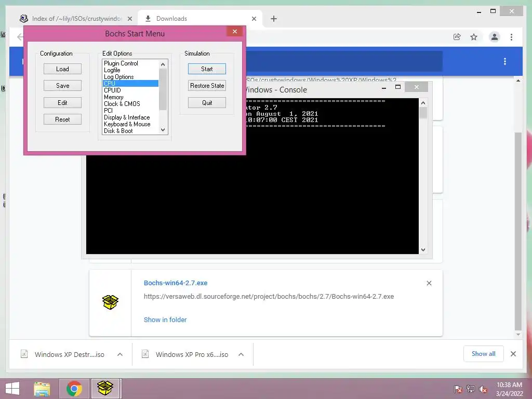Screen dimensions: 532x399
Task: Select Logfile in Edit Options list
Action: (x=112, y=70)
